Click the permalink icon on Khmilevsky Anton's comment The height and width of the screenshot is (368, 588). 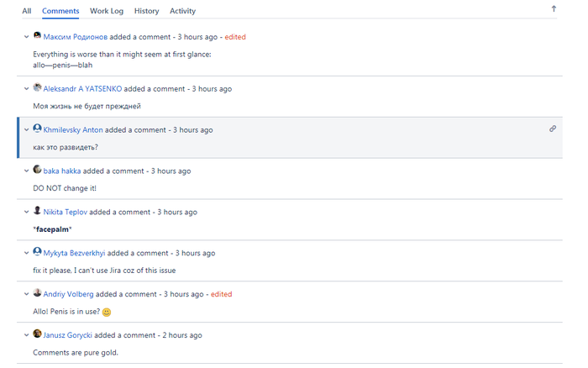(552, 129)
